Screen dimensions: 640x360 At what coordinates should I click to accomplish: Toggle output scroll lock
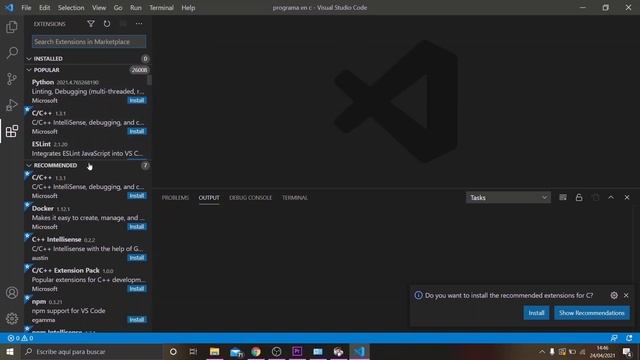click(579, 198)
